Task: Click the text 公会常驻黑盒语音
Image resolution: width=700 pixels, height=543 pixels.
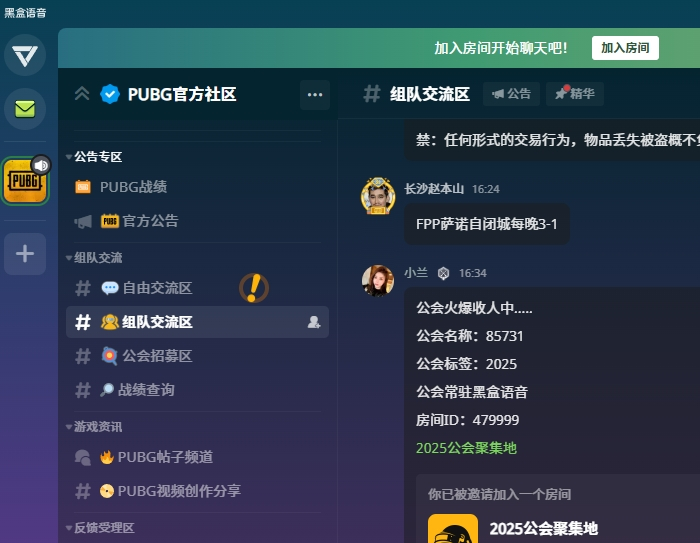Action: pyautogui.click(x=472, y=392)
